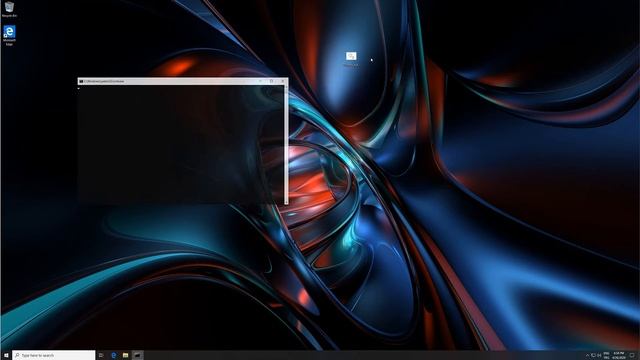Open the Action Center notifications icon
This screenshot has width=640, height=360.
pyautogui.click(x=632, y=355)
